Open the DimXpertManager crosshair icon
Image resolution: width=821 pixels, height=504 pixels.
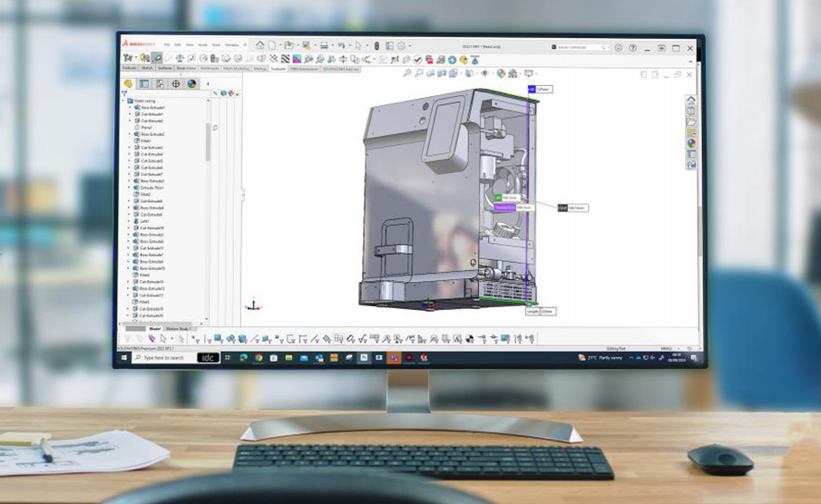[175, 83]
